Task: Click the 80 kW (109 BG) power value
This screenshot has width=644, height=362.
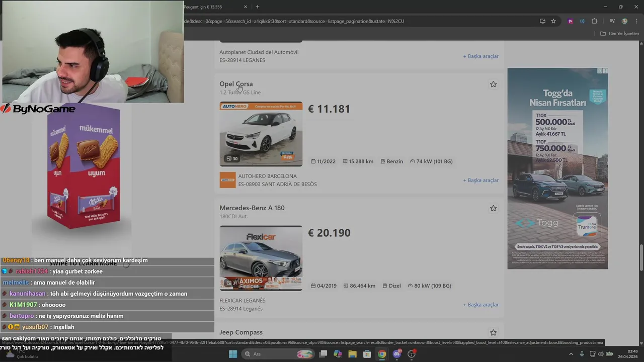Action: click(x=429, y=286)
